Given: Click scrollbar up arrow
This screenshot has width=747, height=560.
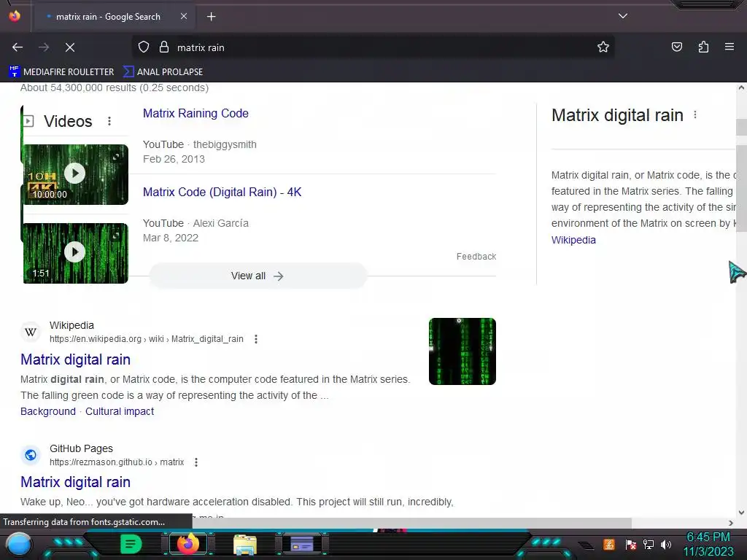Looking at the screenshot, I should 741,87.
